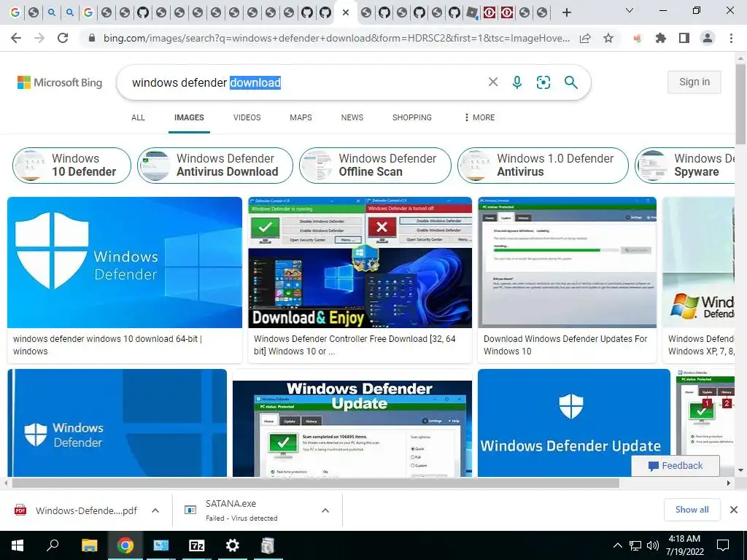
Task: Open the NEWS tab
Action: 352,117
